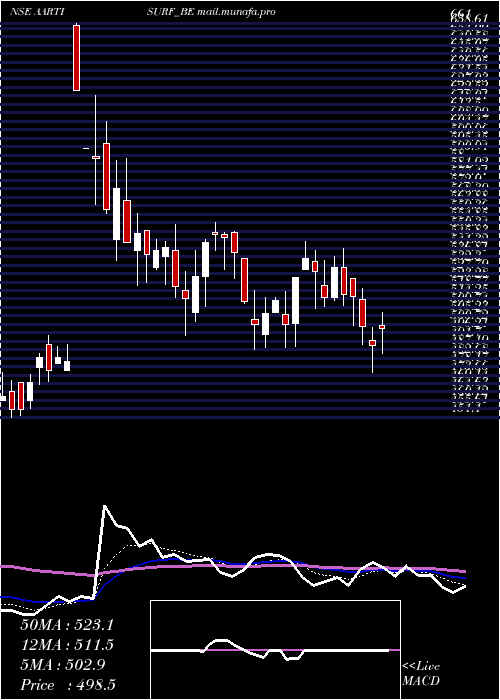Click the peak of the white moving-average spike
Screen dimensions: 500x700
tap(104, 506)
